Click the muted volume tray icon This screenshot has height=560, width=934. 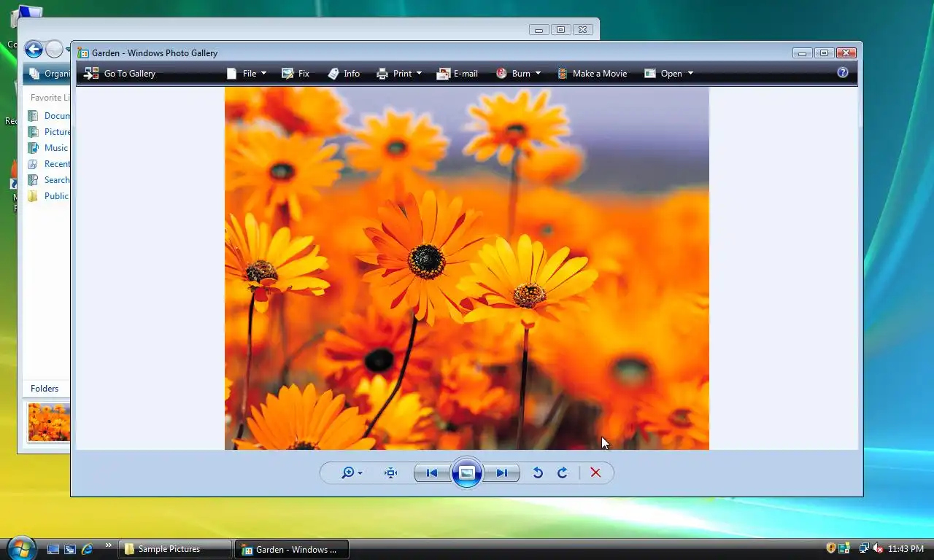tap(878, 548)
